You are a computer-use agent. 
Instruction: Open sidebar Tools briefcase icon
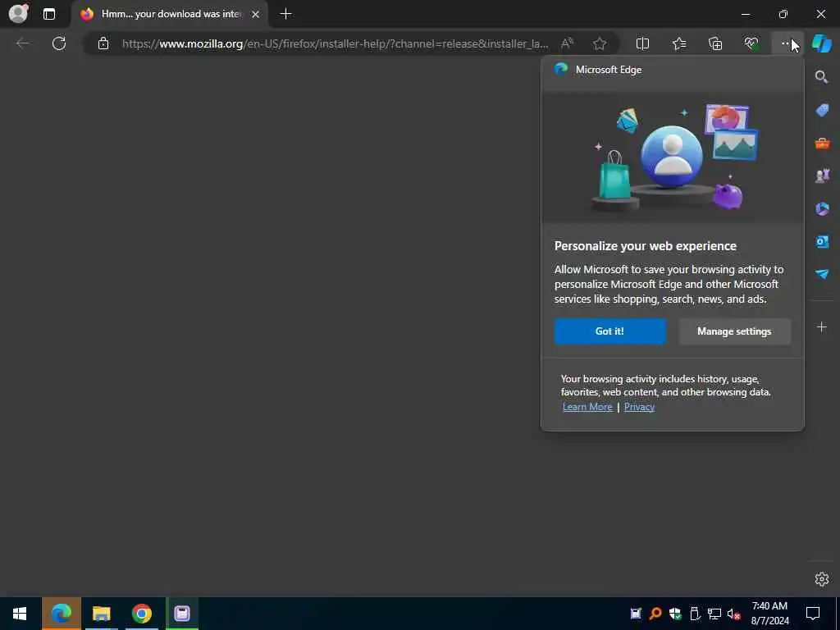822,143
